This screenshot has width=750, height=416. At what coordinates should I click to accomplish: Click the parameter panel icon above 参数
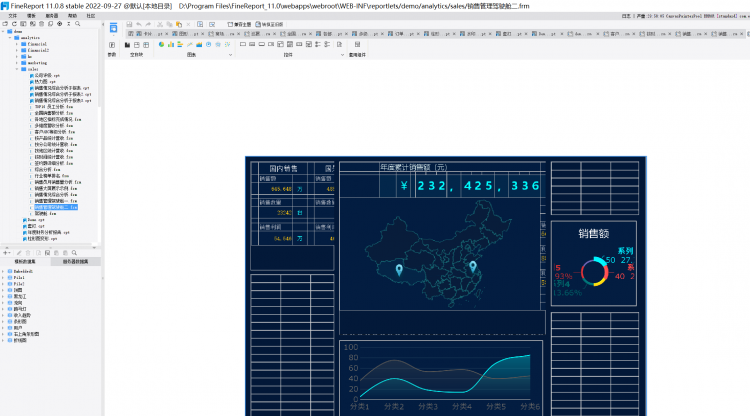112,44
